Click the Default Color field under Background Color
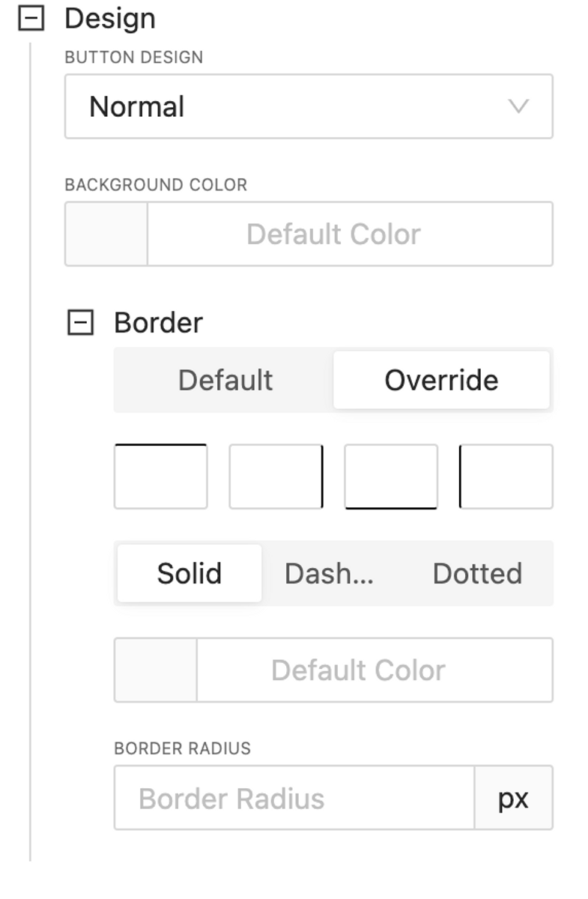Screen dimensions: 588x899 [351, 234]
